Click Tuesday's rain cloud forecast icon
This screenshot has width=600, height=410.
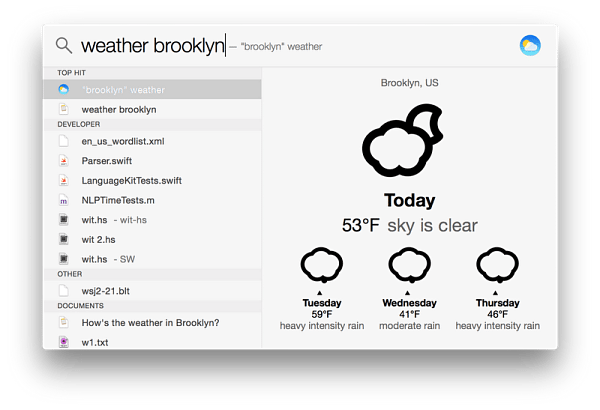(321, 265)
